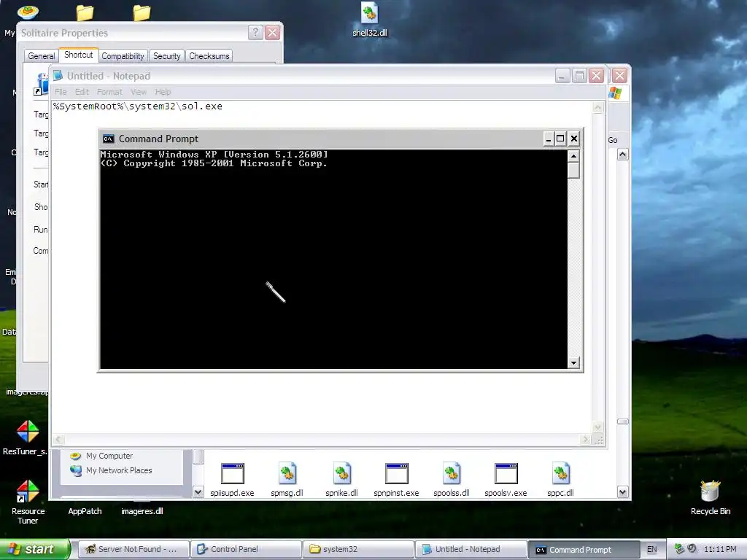Click the first system tray network icon
The height and width of the screenshot is (560, 747).
680,548
